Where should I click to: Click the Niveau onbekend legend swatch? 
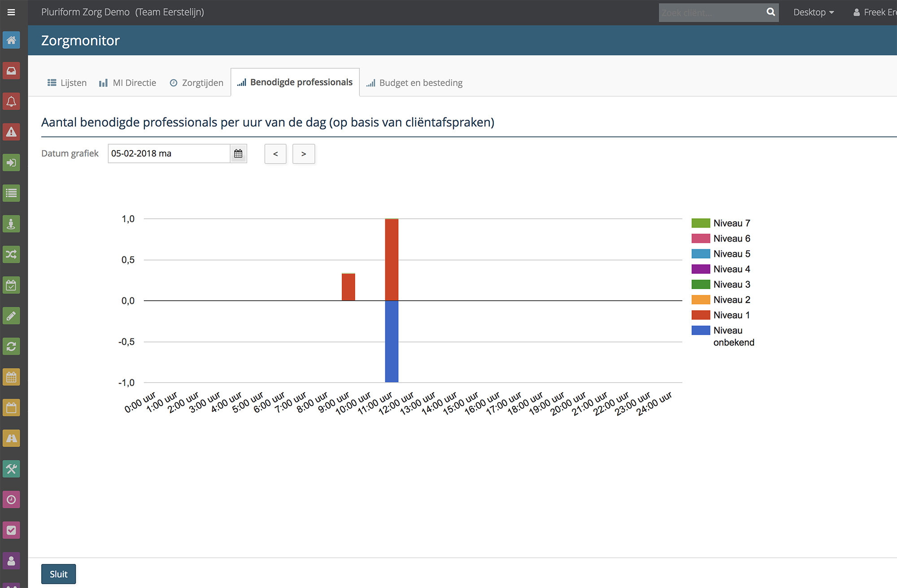pos(701,330)
